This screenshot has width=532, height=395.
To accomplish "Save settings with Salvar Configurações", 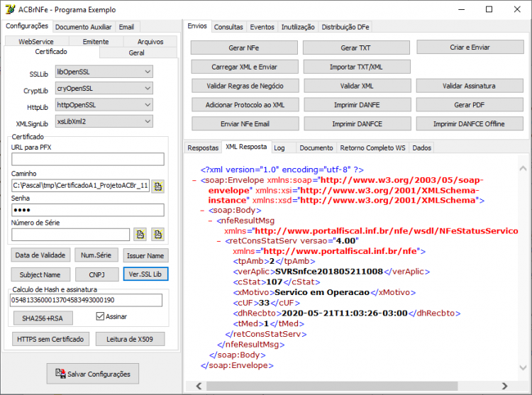I will tap(93, 374).
